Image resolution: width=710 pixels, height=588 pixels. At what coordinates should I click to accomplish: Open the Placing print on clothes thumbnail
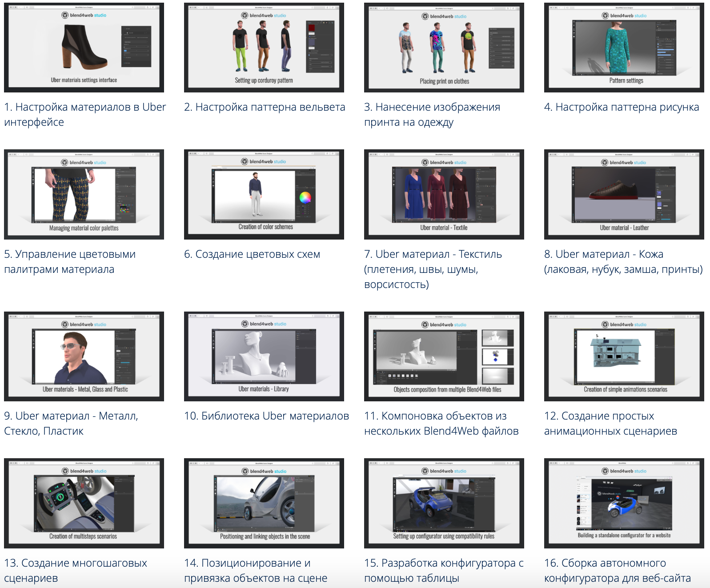coord(444,48)
